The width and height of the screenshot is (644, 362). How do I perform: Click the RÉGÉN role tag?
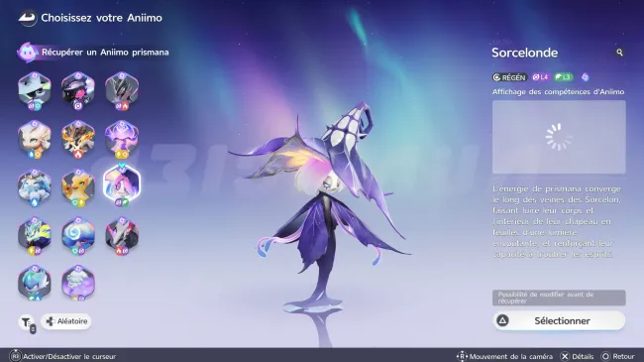(509, 77)
